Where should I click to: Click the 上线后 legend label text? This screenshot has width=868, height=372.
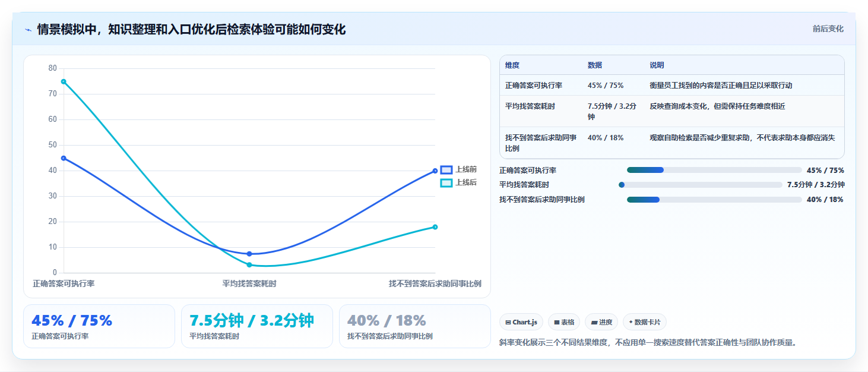tap(466, 183)
